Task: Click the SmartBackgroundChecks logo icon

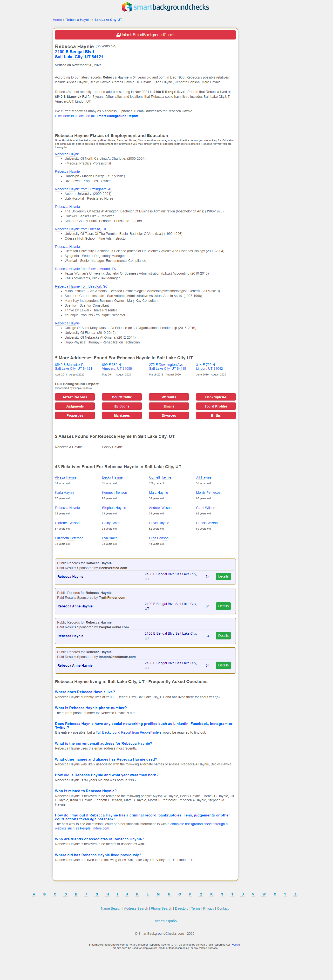Action: (127, 7)
